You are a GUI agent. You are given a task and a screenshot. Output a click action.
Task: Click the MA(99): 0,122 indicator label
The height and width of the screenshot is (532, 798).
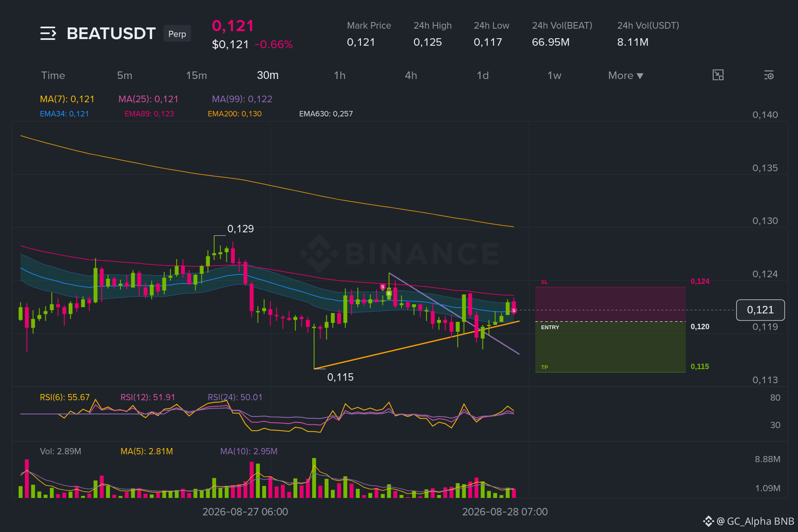(x=242, y=99)
